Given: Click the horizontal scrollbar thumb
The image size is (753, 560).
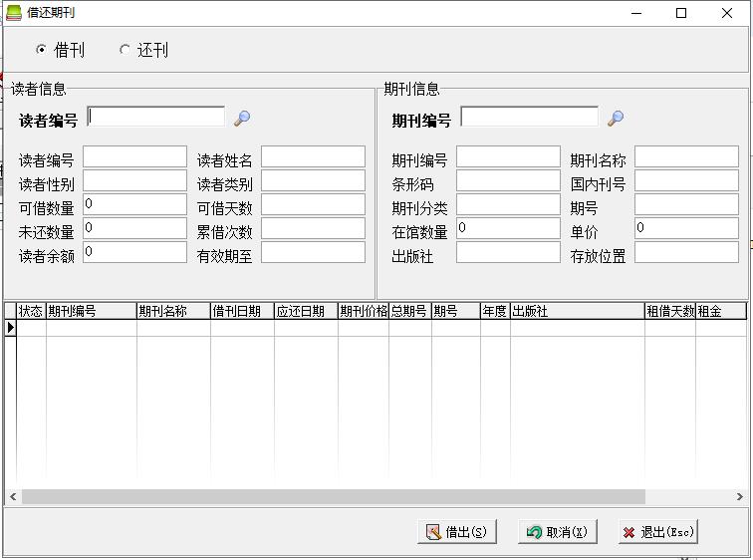Looking at the screenshot, I should point(334,496).
